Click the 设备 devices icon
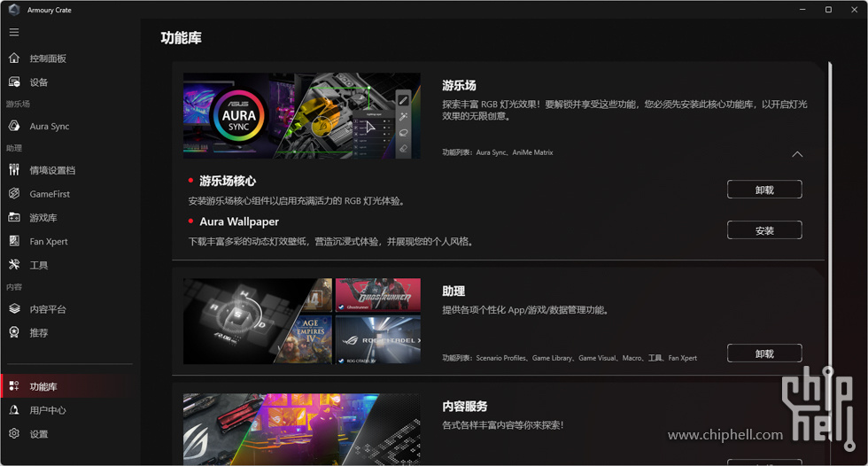This screenshot has width=868, height=466. pyautogui.click(x=14, y=82)
